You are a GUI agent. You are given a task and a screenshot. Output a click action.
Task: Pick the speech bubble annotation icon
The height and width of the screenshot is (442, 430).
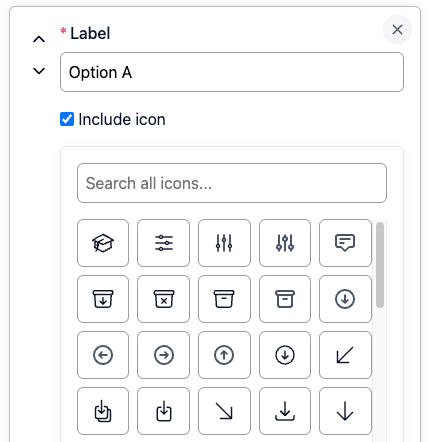coord(345,243)
